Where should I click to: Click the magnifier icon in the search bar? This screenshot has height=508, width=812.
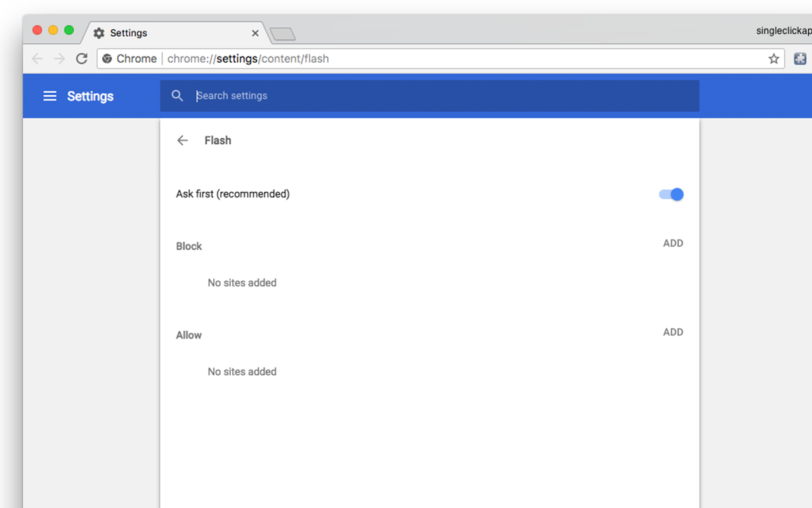(x=178, y=95)
